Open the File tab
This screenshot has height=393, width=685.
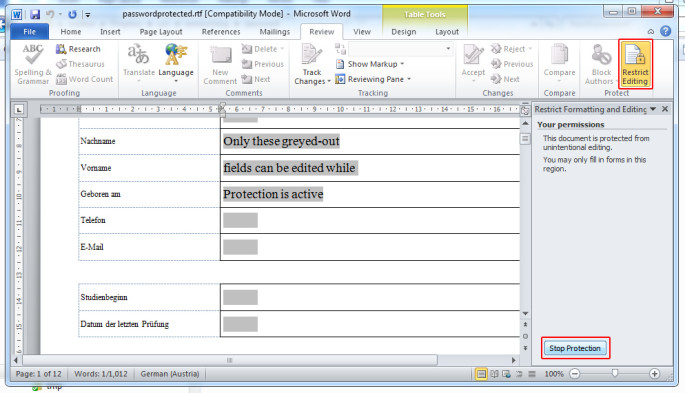click(x=30, y=31)
